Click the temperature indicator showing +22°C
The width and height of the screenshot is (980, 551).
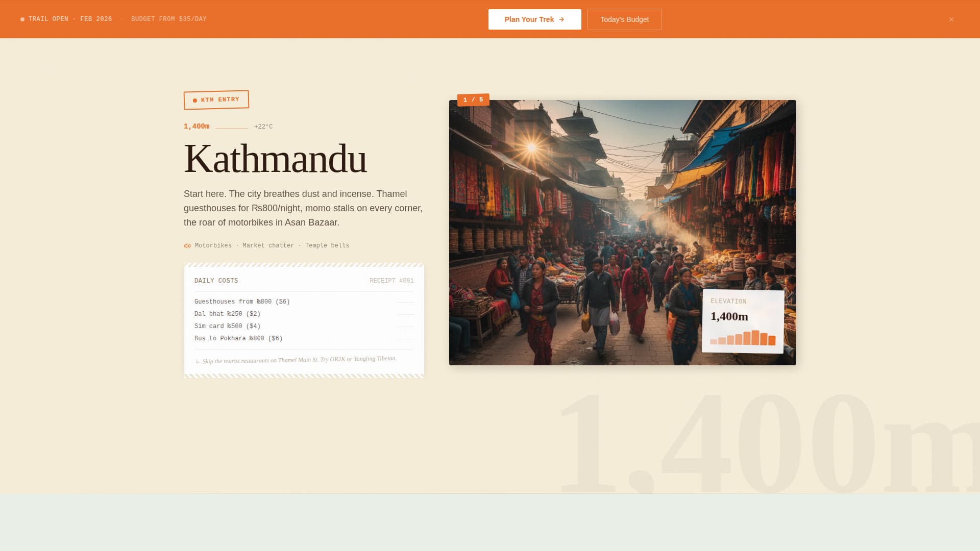(x=263, y=126)
